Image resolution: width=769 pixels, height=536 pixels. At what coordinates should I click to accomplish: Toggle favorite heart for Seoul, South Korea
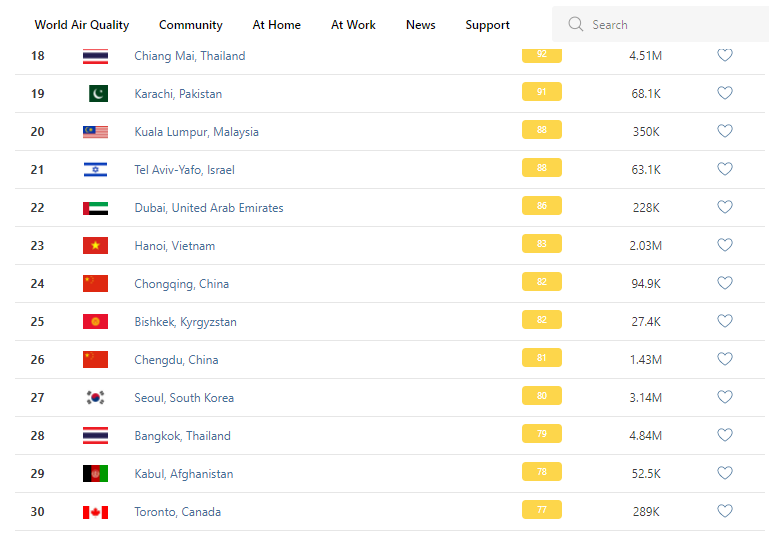(x=725, y=398)
